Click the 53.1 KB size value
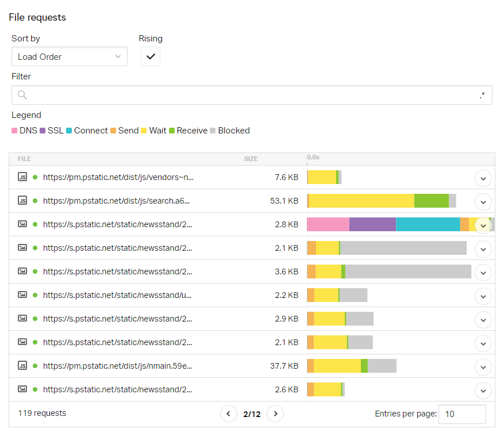This screenshot has width=504, height=432. pyautogui.click(x=284, y=201)
